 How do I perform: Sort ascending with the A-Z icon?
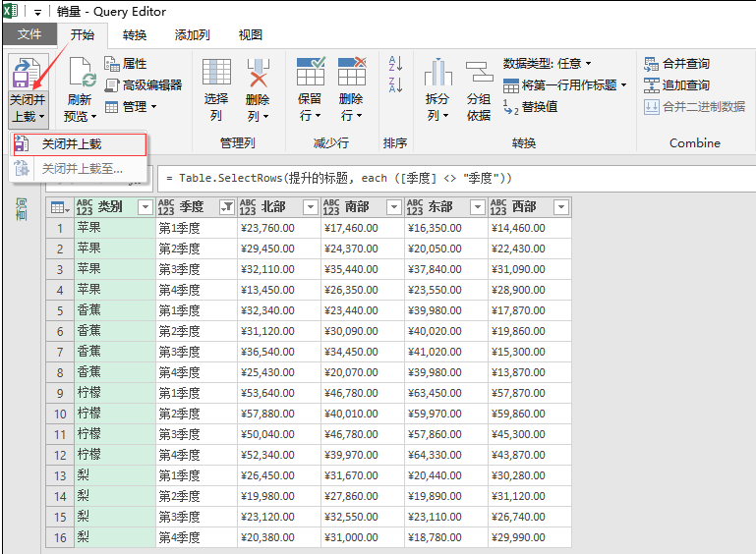(395, 63)
